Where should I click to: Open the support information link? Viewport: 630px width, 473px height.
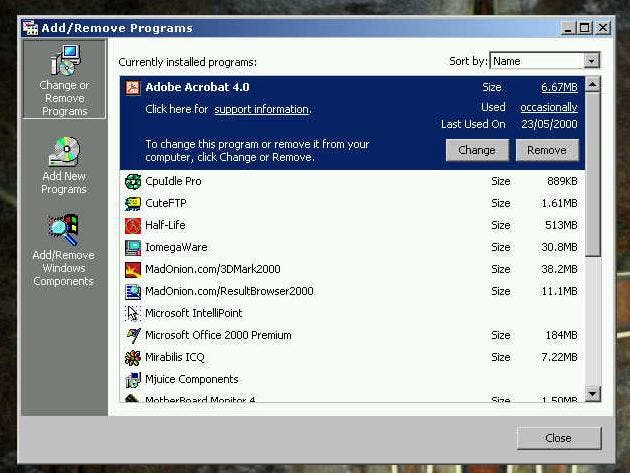click(x=262, y=109)
